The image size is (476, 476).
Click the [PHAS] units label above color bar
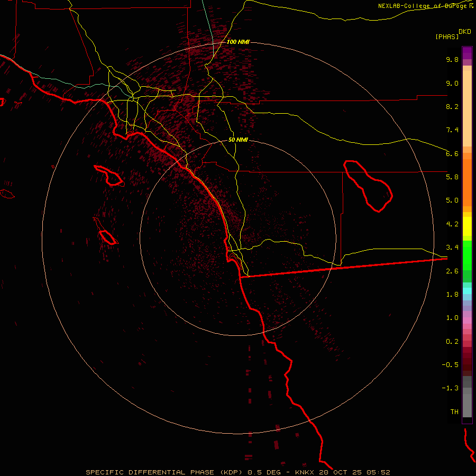pos(447,36)
